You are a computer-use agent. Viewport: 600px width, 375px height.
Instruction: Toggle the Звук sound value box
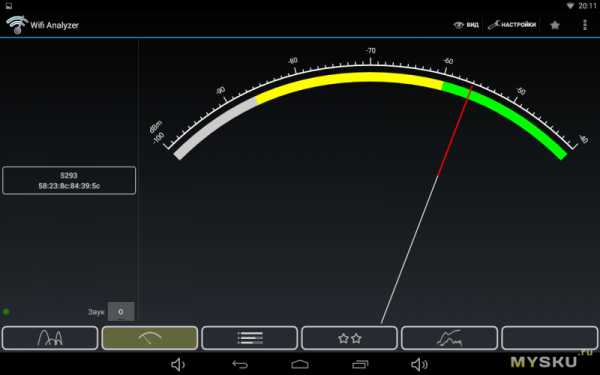[121, 311]
